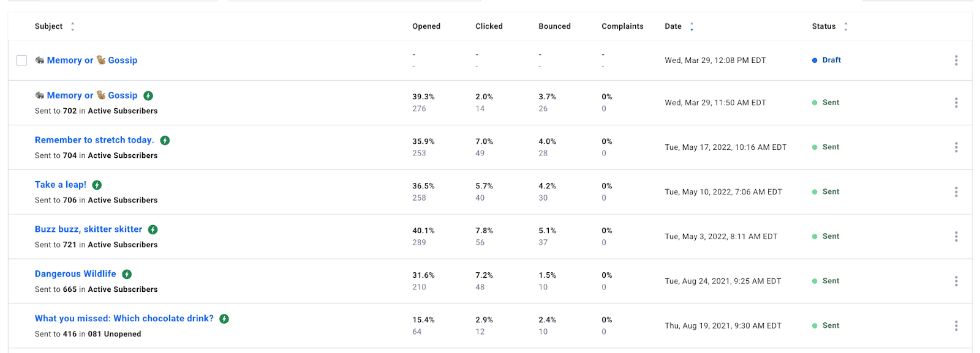
Task: Click green lightning badge beside Dangerous Wildlife
Action: 127,274
